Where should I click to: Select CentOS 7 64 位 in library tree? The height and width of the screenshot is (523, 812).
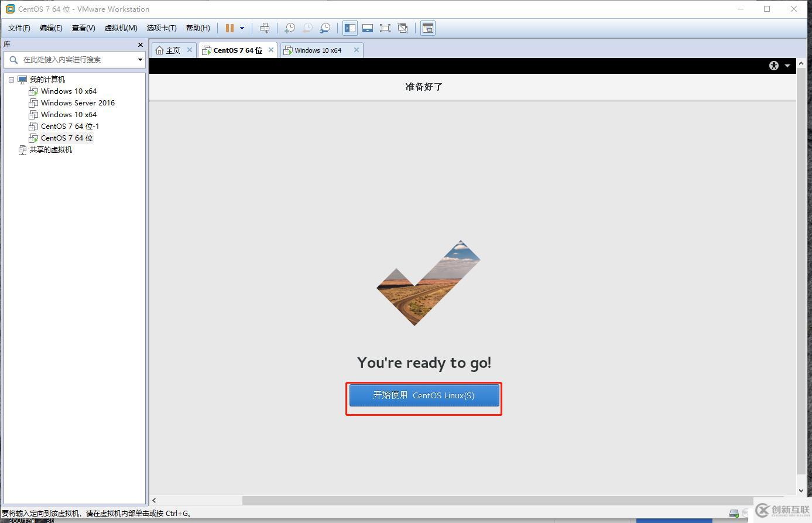pyautogui.click(x=67, y=138)
